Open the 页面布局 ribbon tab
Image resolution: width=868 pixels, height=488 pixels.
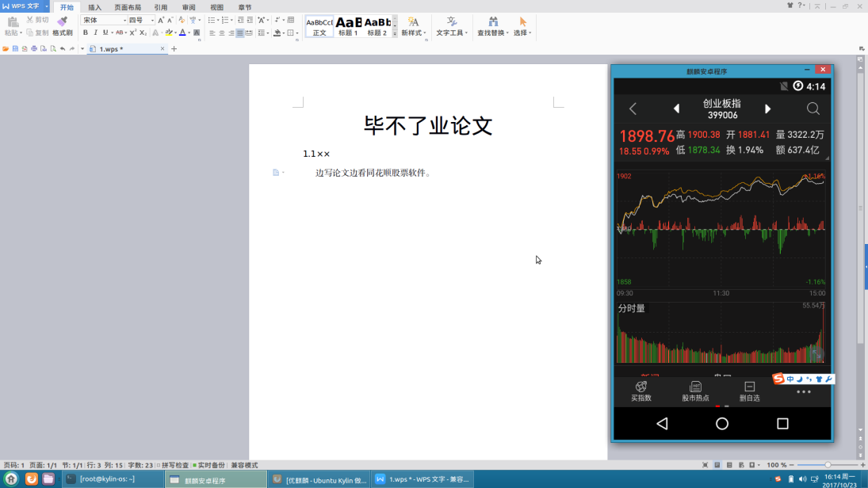point(128,7)
